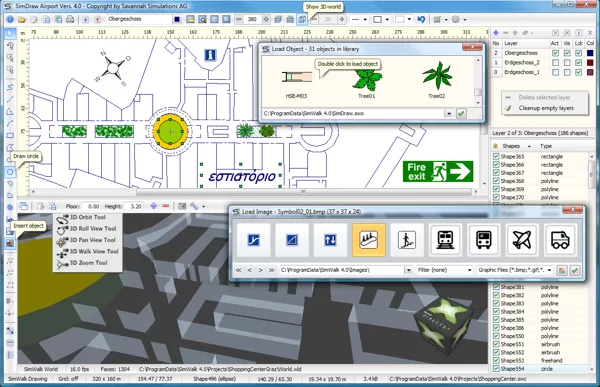600x387 pixels.
Task: Choose the HSB-M03 object in the library
Action: click(297, 82)
